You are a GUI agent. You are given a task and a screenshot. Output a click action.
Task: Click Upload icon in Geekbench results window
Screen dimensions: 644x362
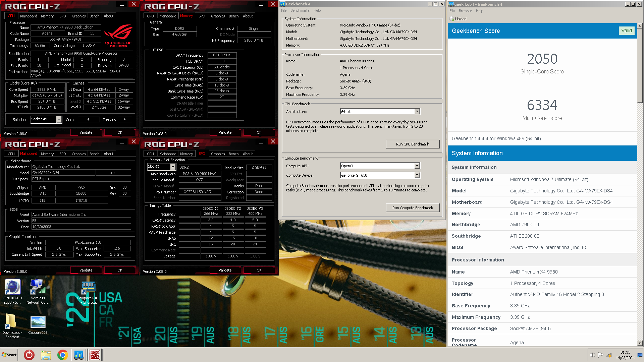[x=452, y=19]
